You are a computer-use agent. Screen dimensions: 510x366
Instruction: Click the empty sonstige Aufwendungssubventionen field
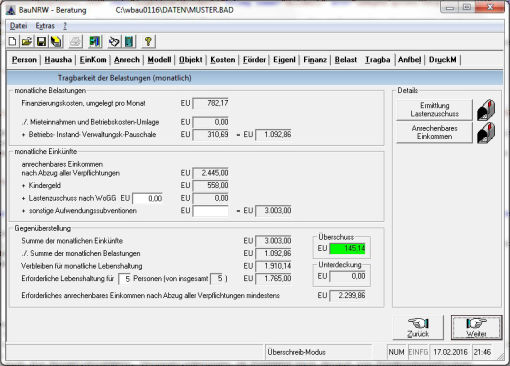[211, 211]
